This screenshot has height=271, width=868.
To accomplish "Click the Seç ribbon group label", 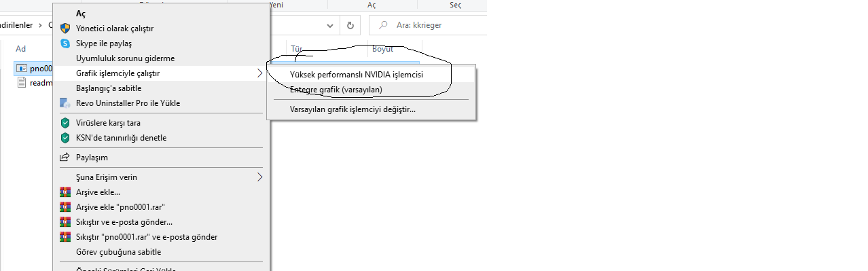I will point(456,5).
